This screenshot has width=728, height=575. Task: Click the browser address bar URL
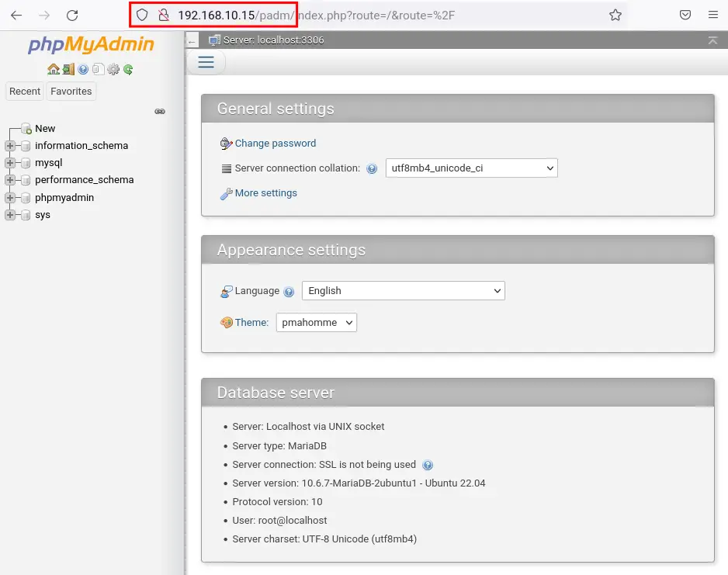[x=316, y=16]
